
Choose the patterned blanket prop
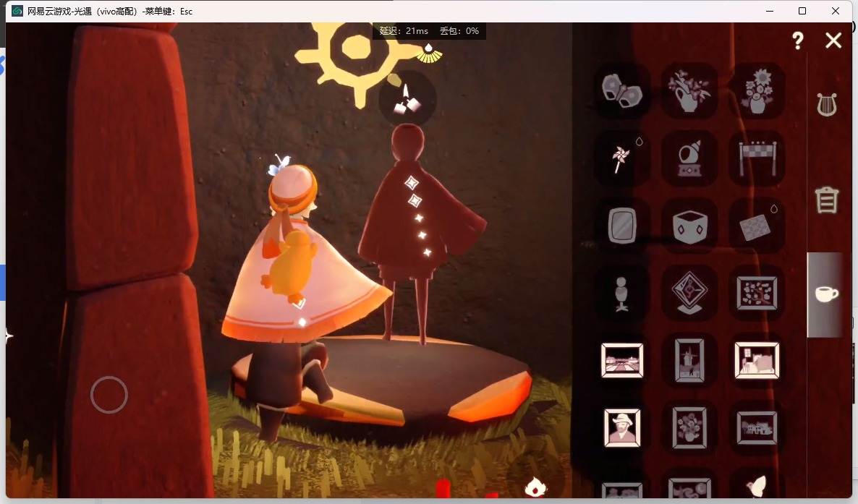[757, 226]
